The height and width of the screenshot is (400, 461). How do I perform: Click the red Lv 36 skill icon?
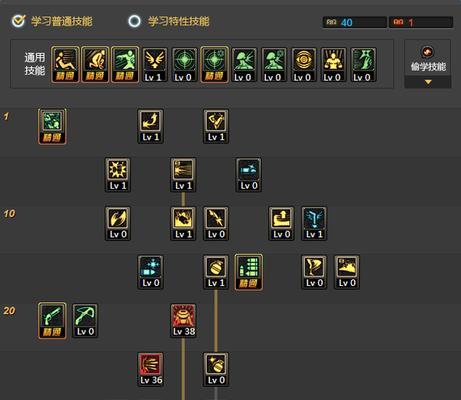[151, 369]
